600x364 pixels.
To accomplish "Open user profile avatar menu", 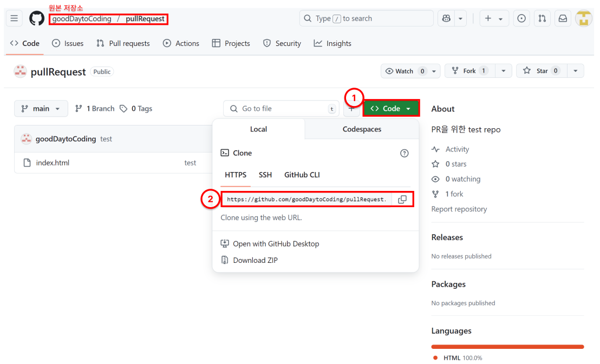I will pyautogui.click(x=584, y=18).
